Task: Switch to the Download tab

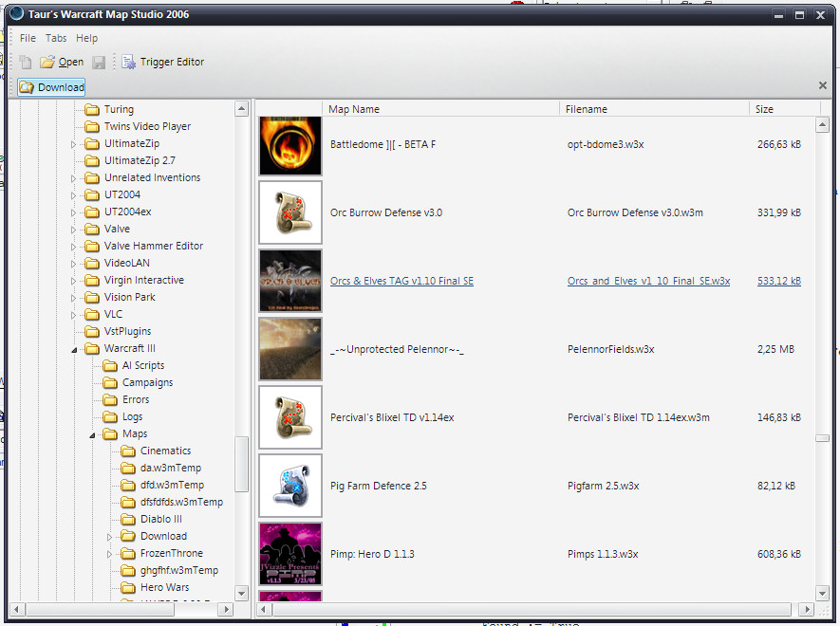Action: pyautogui.click(x=51, y=87)
